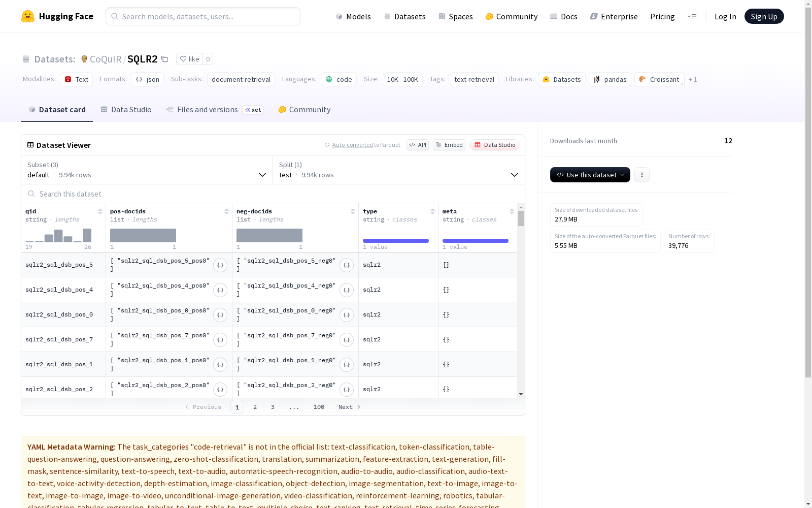This screenshot has width=812, height=508.
Task: Open Enterprise in the top navigation
Action: (x=614, y=16)
